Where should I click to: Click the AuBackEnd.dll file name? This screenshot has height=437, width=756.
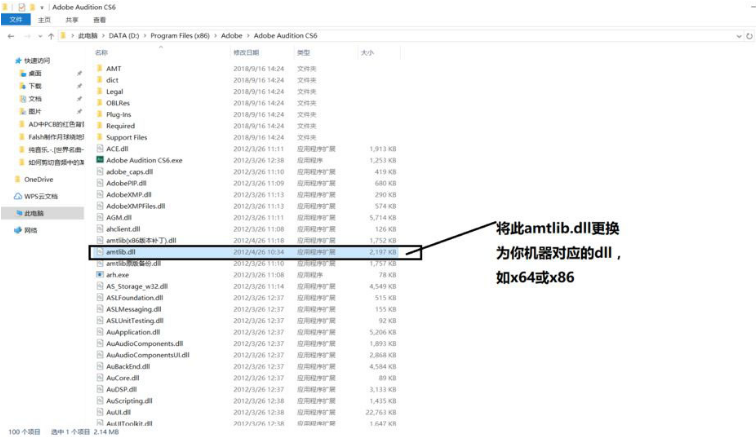click(x=128, y=367)
